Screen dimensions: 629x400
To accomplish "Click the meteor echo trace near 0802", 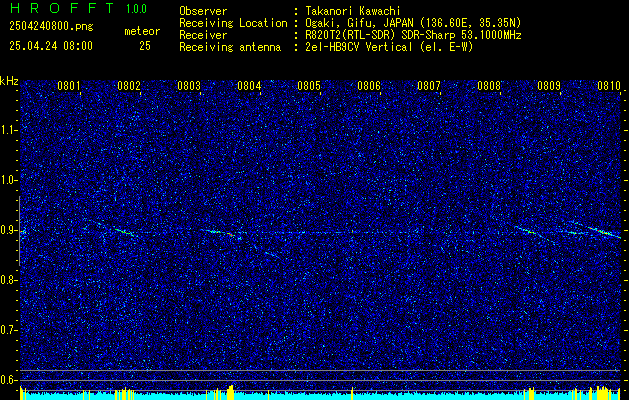I will pos(124,231).
